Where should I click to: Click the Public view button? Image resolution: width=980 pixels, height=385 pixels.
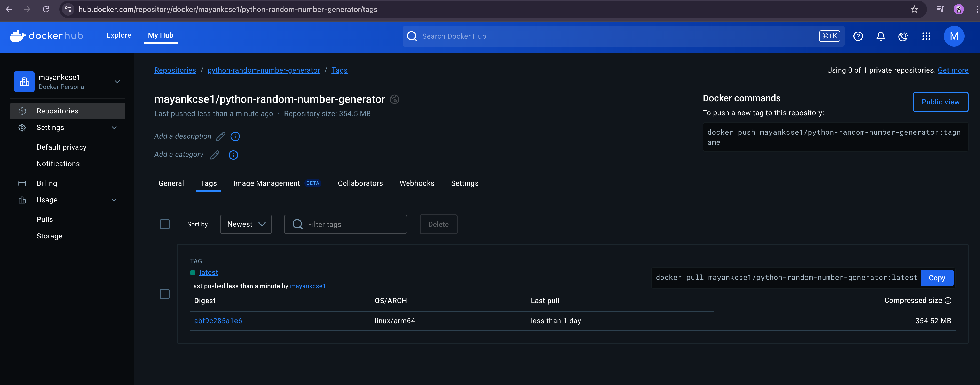click(x=941, y=102)
